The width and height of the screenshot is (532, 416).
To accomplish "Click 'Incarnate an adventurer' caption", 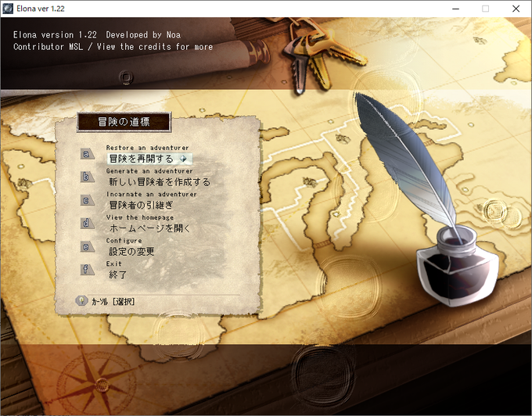I will [151, 194].
